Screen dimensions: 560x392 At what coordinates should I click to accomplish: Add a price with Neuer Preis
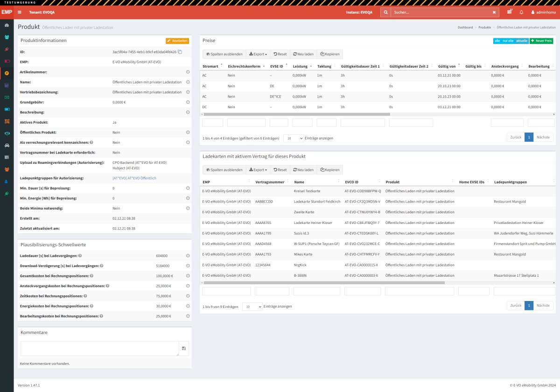pos(541,41)
